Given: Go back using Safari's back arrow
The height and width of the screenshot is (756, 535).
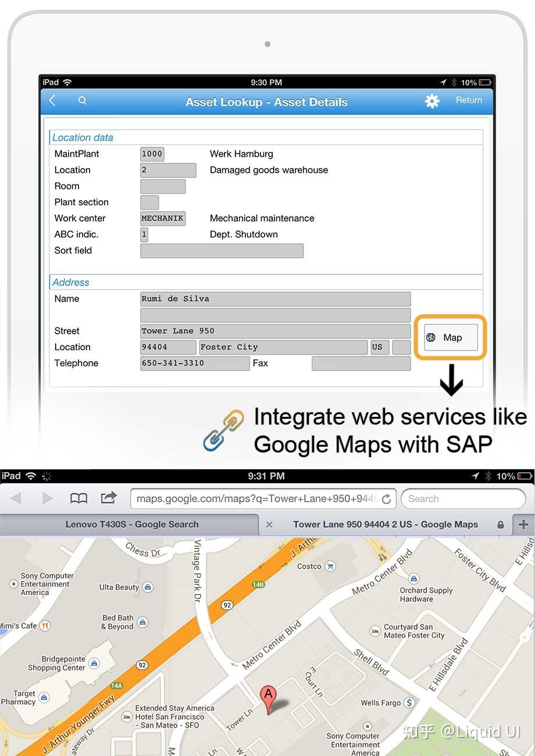Looking at the screenshot, I should 16,498.
